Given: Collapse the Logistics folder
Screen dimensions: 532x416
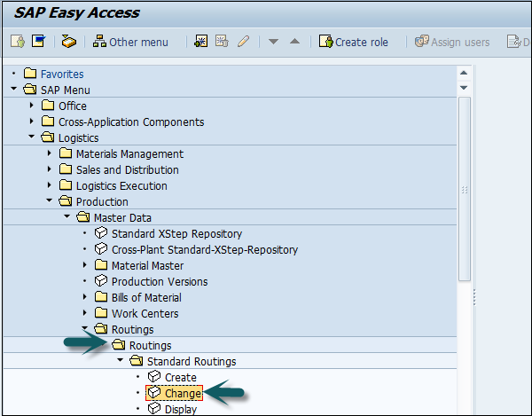Looking at the screenshot, I should tap(33, 137).
